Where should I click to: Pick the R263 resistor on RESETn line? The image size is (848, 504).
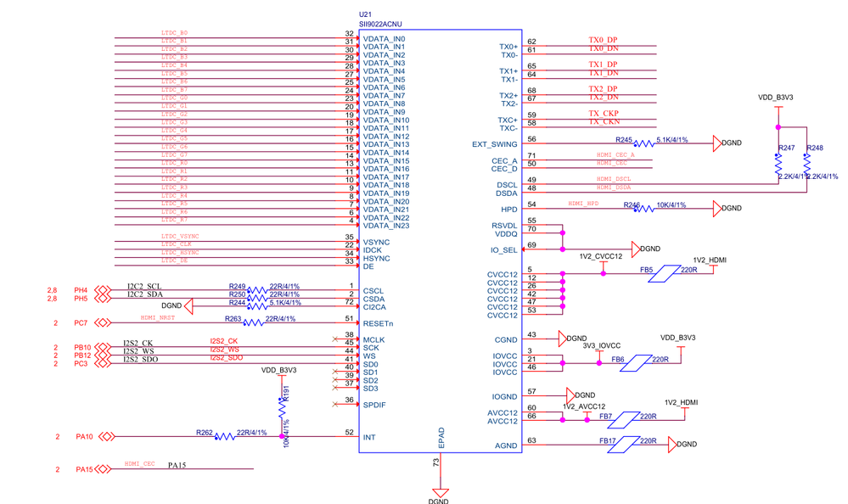(x=253, y=322)
